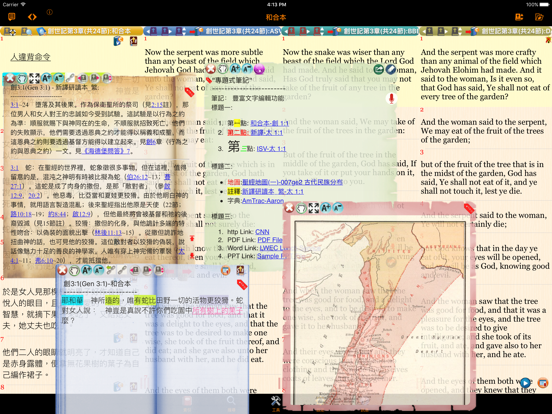
Task: Go to next chapter in Darby pane
Action: coord(443,31)
